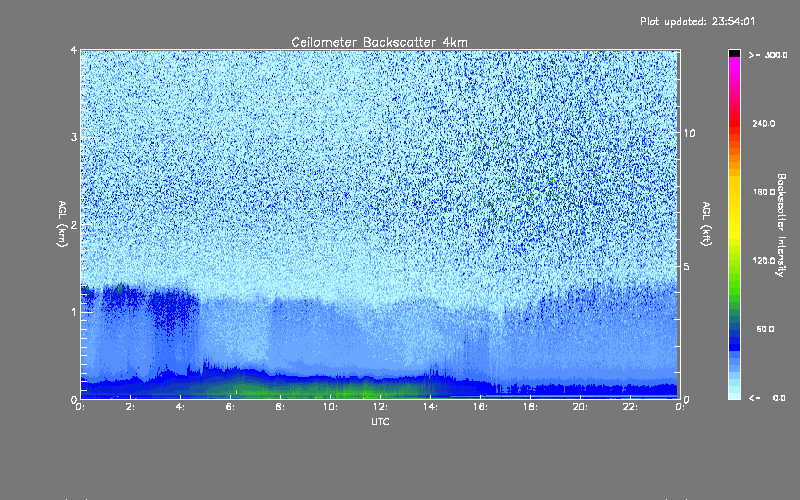800x500 pixels.
Task: Select the 'Plot updated: 23:54:01' timestamp
Action: (697, 21)
